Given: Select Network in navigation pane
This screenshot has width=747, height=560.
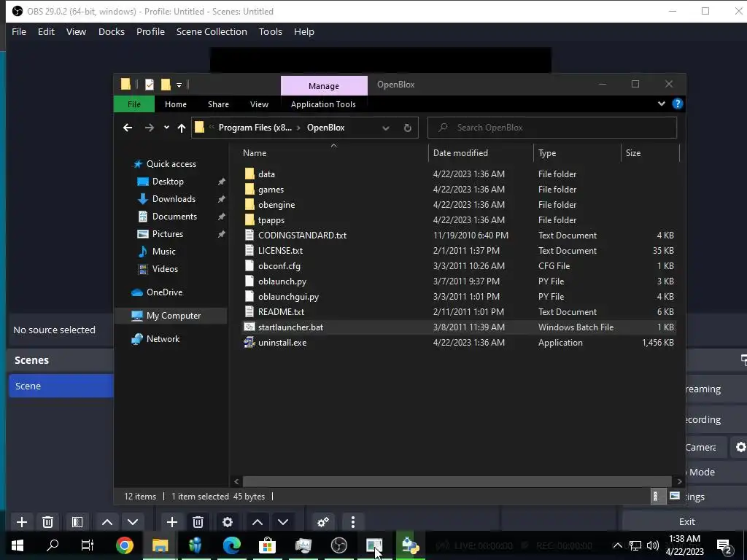Looking at the screenshot, I should [x=163, y=339].
